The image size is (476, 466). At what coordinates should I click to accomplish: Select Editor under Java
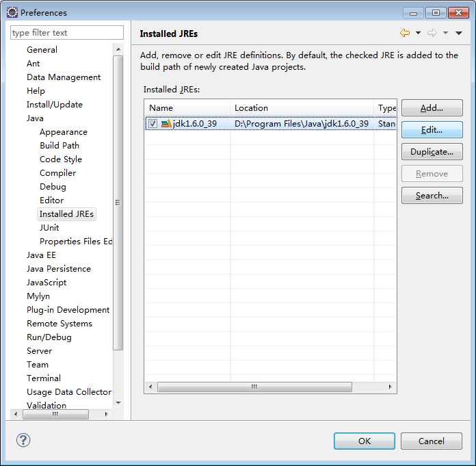(51, 200)
